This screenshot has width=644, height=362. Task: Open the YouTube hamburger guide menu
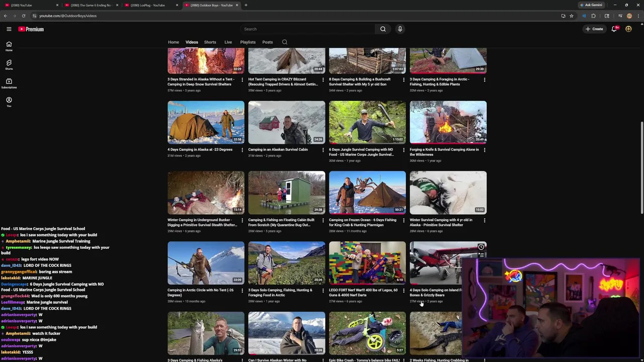pos(9,29)
